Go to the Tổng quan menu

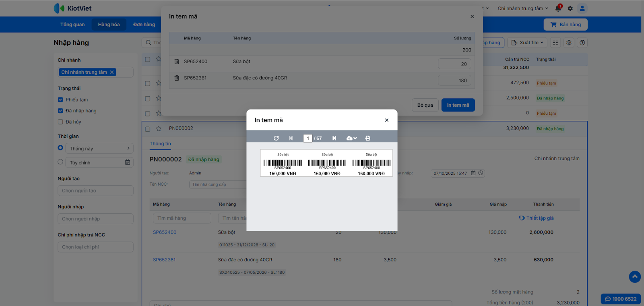tap(72, 25)
